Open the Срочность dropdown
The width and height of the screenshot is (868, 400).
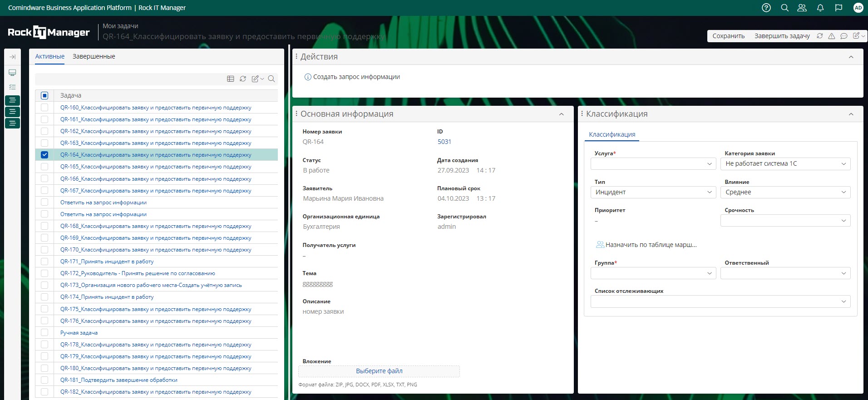(x=785, y=221)
